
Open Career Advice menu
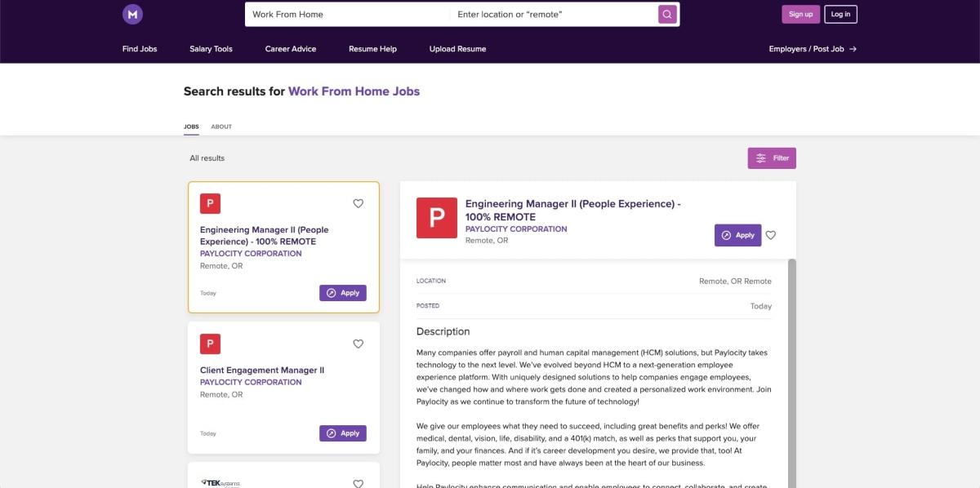click(x=291, y=49)
